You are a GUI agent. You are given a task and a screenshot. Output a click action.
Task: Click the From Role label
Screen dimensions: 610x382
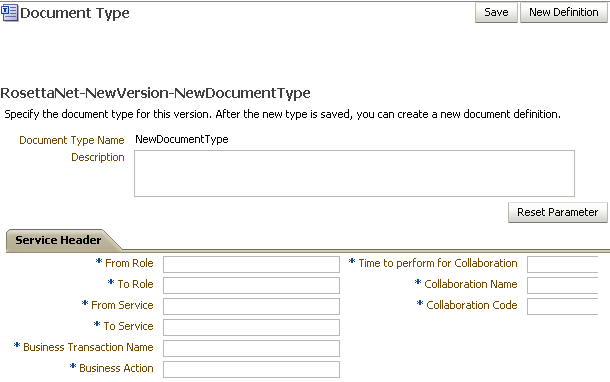click(129, 263)
